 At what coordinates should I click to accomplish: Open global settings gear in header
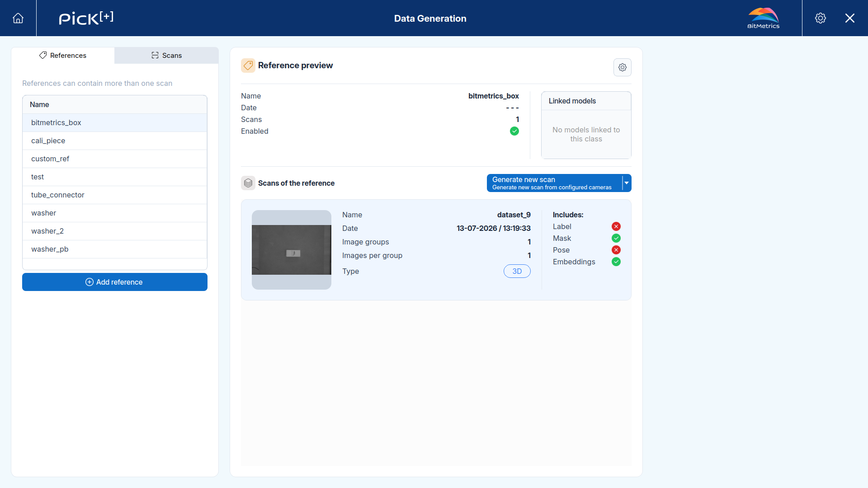tap(821, 18)
